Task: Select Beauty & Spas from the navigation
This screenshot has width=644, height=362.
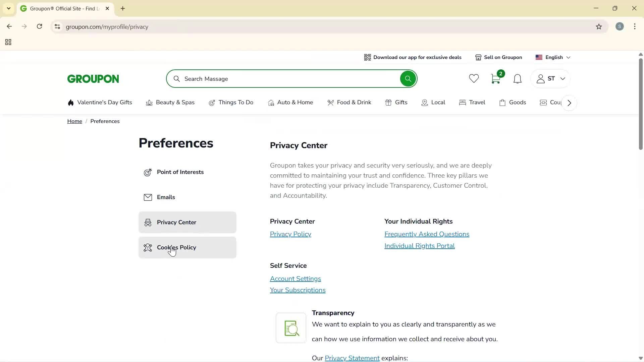Action: [x=175, y=103]
